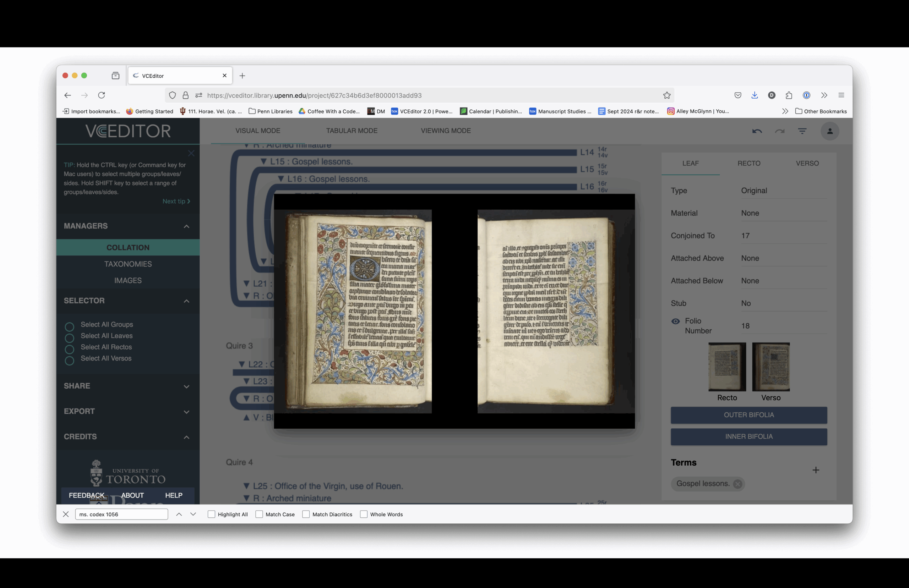Go back in browser history
Viewport: 909px width, 588px height.
(67, 95)
